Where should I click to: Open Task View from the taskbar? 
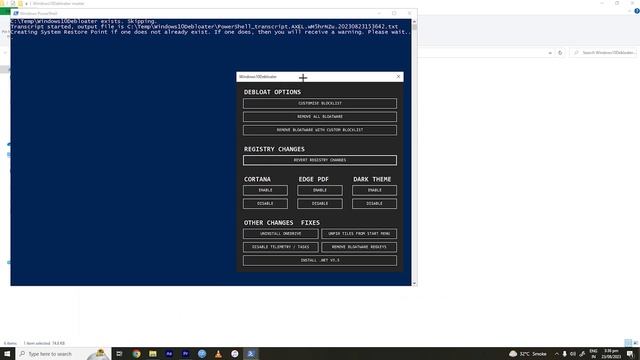click(x=119, y=354)
